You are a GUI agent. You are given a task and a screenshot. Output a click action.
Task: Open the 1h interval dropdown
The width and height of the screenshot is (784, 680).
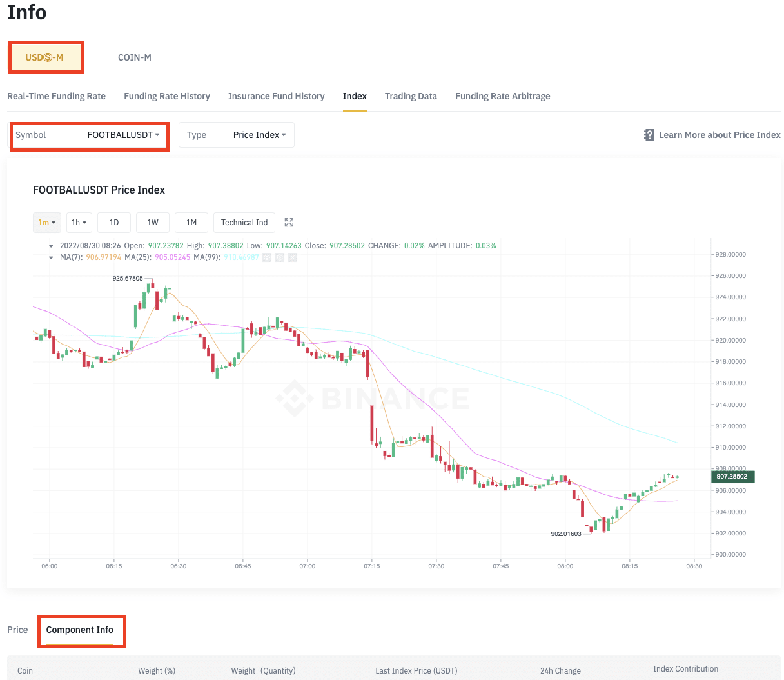[x=79, y=223]
